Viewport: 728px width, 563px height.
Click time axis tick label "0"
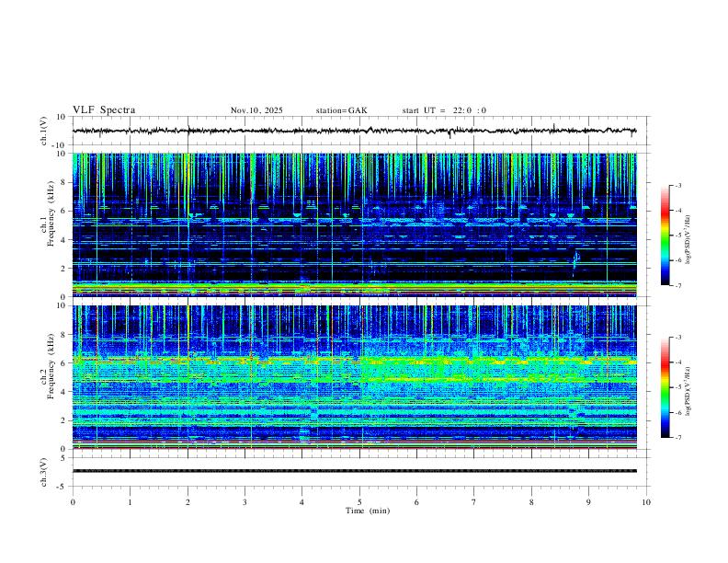pos(73,502)
